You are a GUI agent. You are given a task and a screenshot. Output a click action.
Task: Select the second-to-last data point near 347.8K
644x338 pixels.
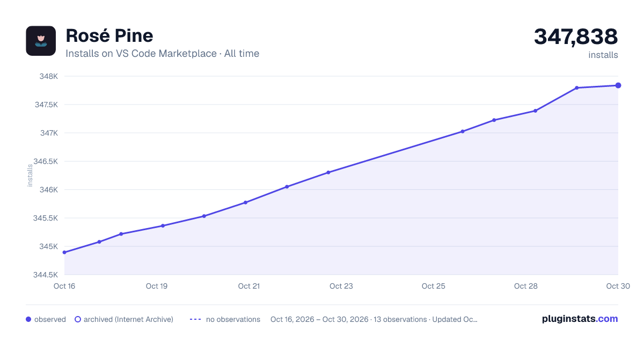tap(577, 87)
